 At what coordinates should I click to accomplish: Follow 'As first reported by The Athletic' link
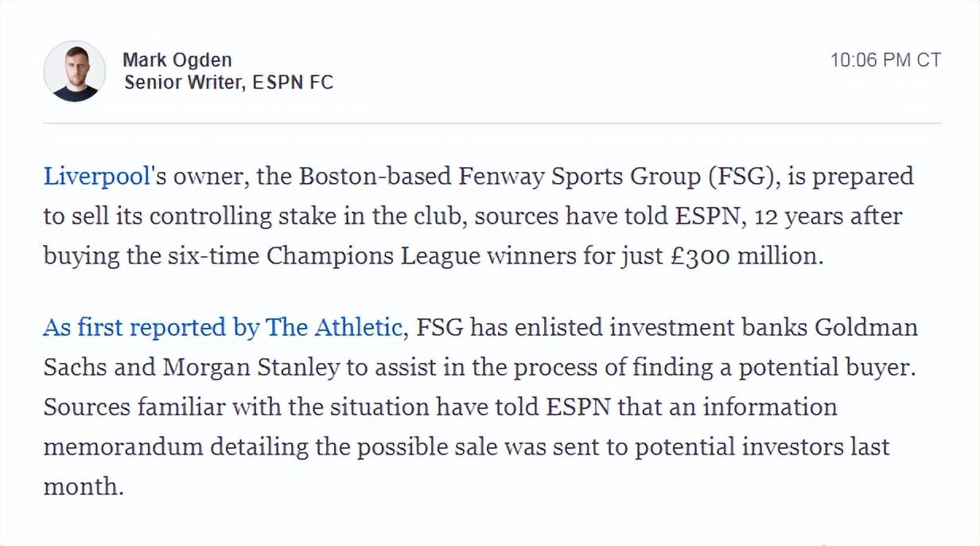click(x=222, y=327)
